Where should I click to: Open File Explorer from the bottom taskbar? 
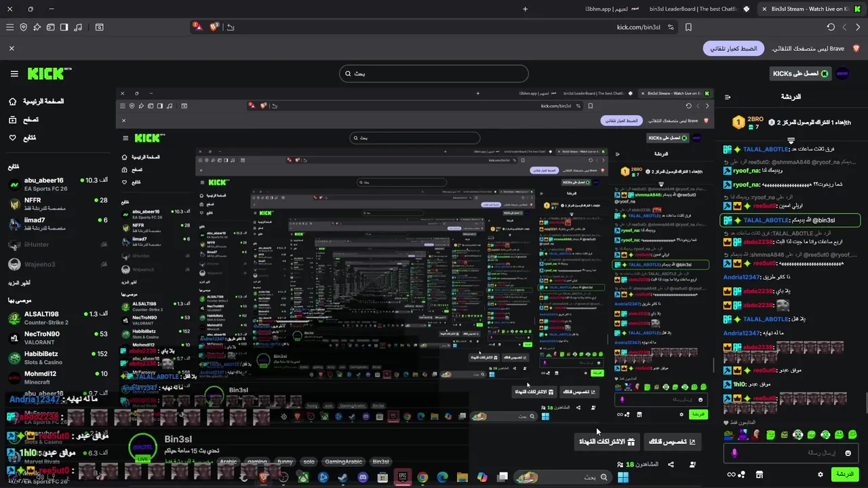(462, 477)
